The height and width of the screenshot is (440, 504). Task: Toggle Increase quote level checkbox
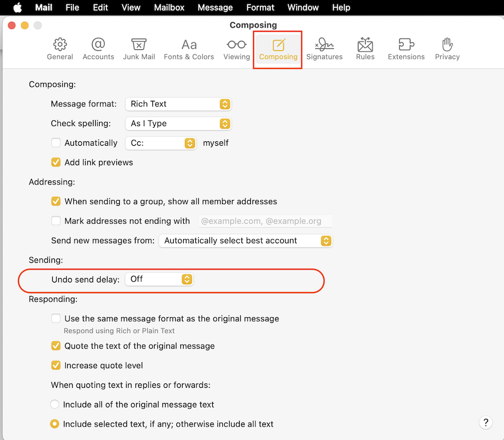pyautogui.click(x=56, y=365)
